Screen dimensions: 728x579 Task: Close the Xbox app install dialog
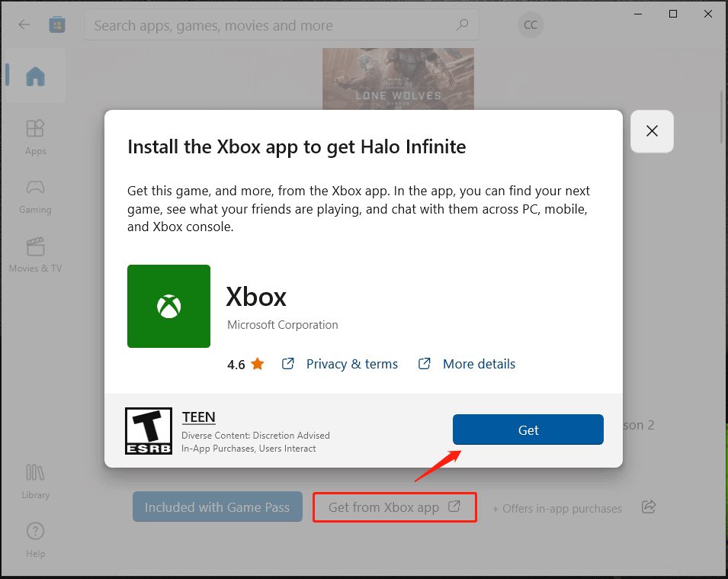pos(652,131)
